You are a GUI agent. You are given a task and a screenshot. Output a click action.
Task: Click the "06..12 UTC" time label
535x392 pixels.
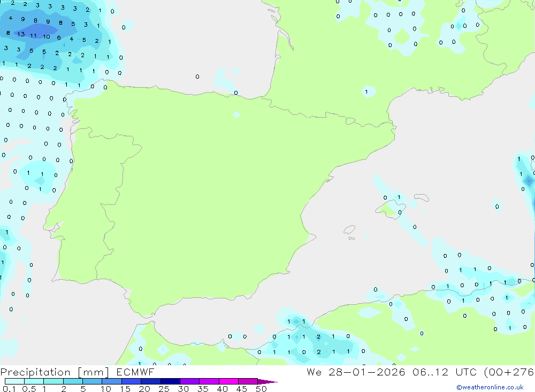(x=445, y=372)
